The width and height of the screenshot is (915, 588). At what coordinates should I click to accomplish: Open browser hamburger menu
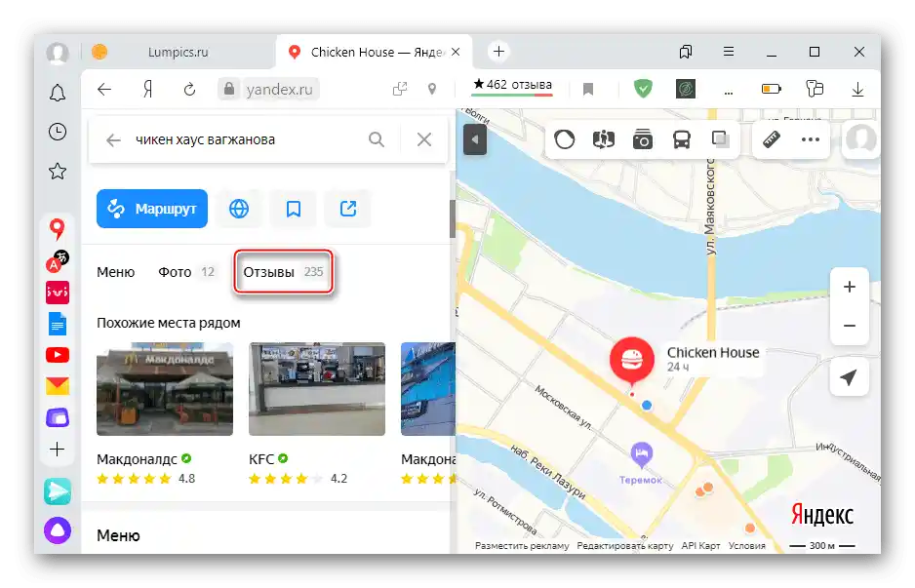729,52
